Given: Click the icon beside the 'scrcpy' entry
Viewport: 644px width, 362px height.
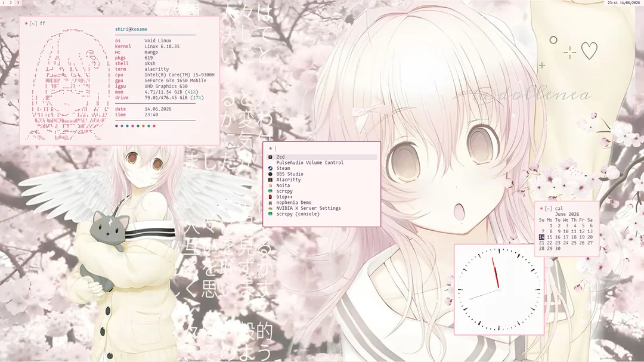Looking at the screenshot, I should click(270, 191).
